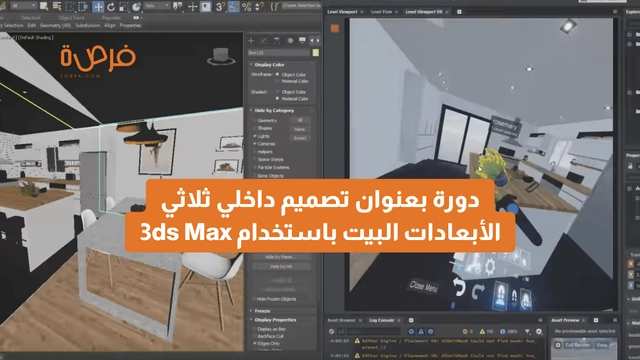Open the Motion panel icon
This screenshot has width=640, height=360.
click(290, 40)
